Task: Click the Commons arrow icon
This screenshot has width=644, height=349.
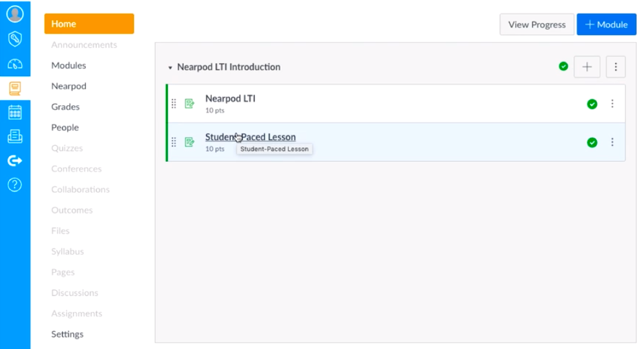Action: pyautogui.click(x=15, y=161)
